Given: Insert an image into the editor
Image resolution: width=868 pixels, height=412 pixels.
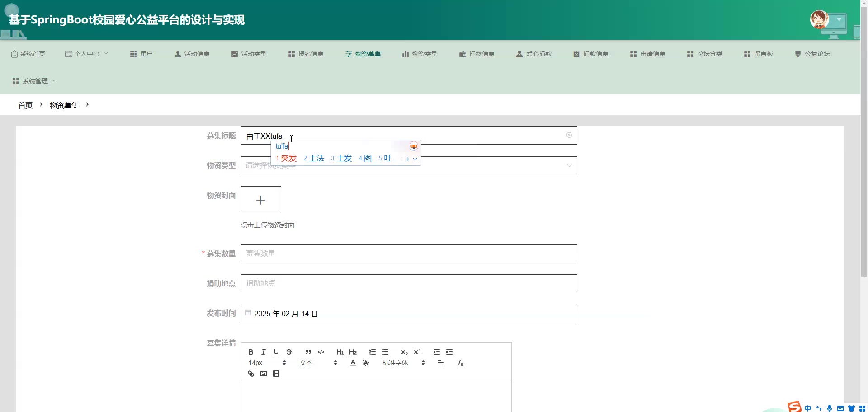Looking at the screenshot, I should tap(264, 374).
